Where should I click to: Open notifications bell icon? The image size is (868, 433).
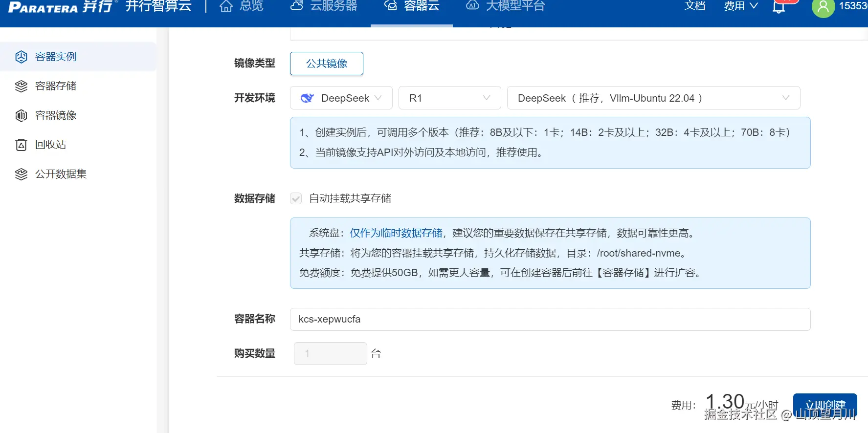point(779,7)
